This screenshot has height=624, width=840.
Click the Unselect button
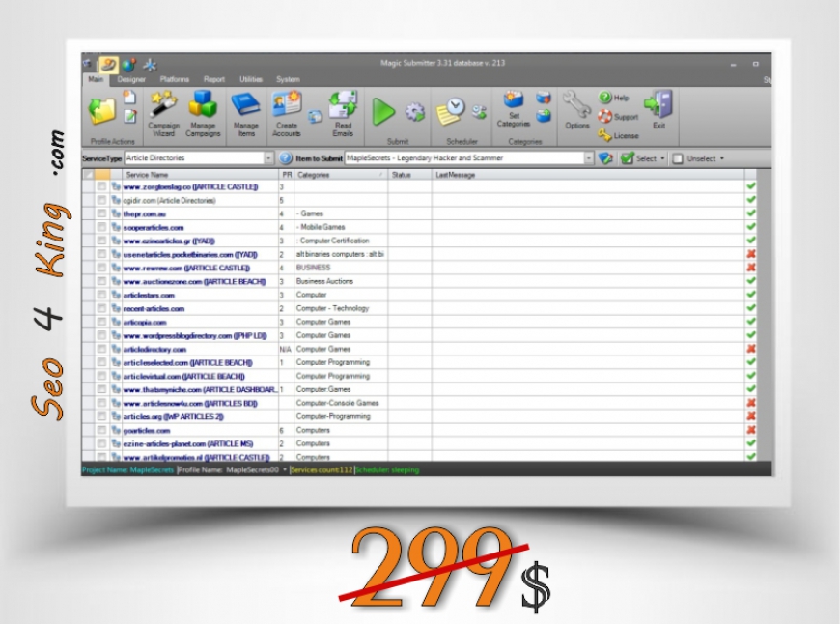coord(695,158)
